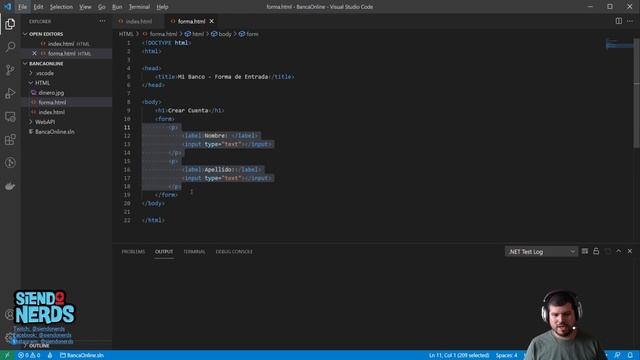Open notifications bell in the status bar
Viewport: 640px width, 360px height.
coord(630,355)
